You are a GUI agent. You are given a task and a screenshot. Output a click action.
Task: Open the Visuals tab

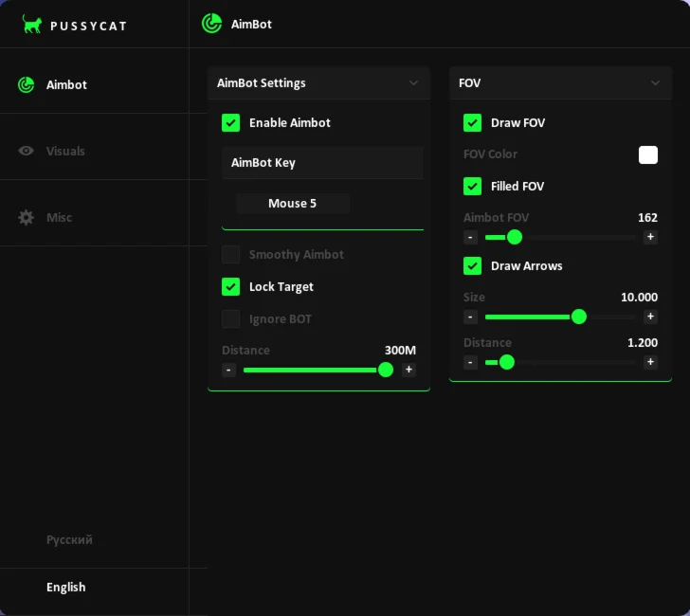(x=65, y=151)
